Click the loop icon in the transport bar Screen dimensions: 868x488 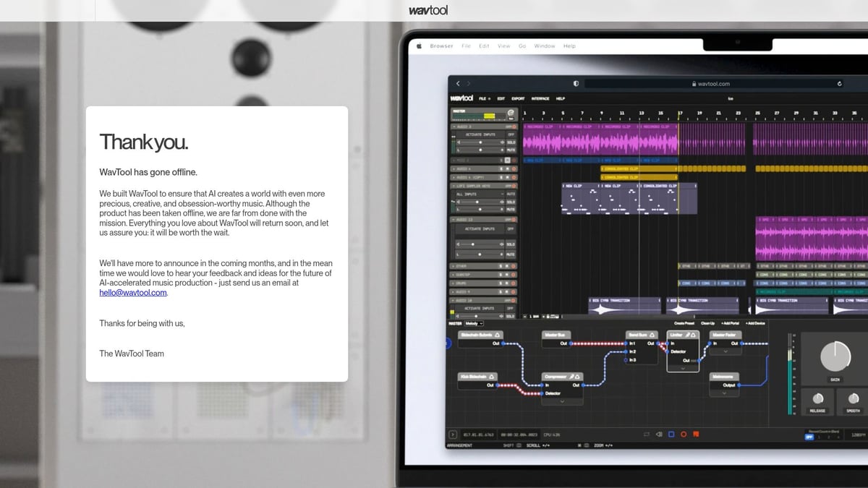point(647,435)
